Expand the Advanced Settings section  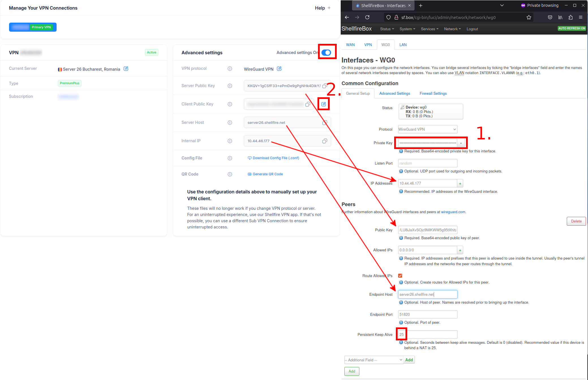(395, 93)
